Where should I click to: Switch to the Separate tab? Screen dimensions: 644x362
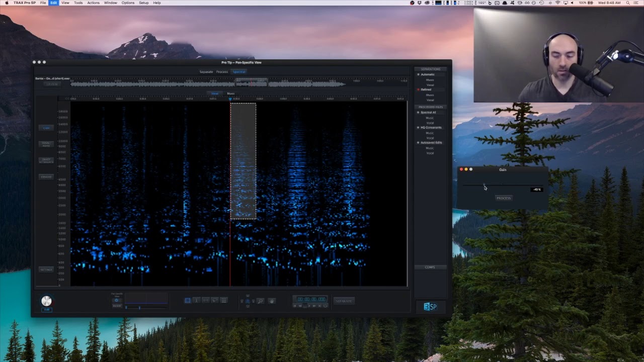(x=206, y=72)
